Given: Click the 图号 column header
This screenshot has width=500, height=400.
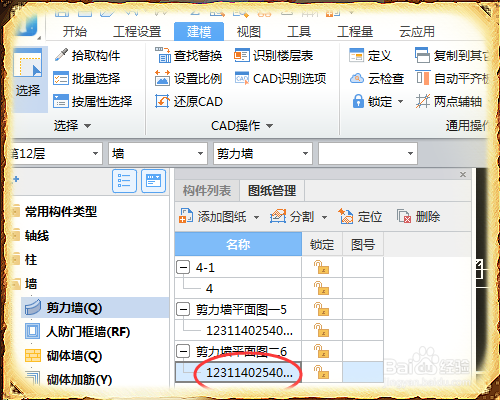Looking at the screenshot, I should (363, 245).
